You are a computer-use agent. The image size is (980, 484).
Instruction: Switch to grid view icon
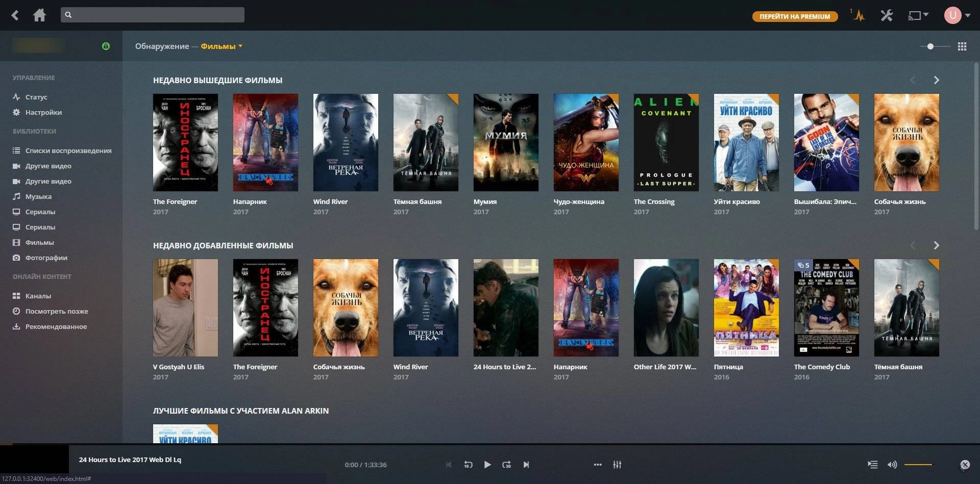coord(962,46)
